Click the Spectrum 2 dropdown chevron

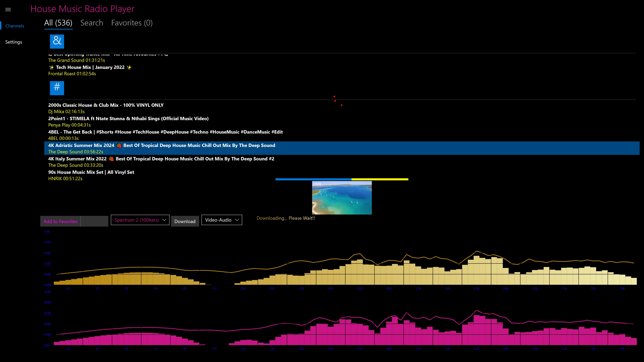click(164, 220)
